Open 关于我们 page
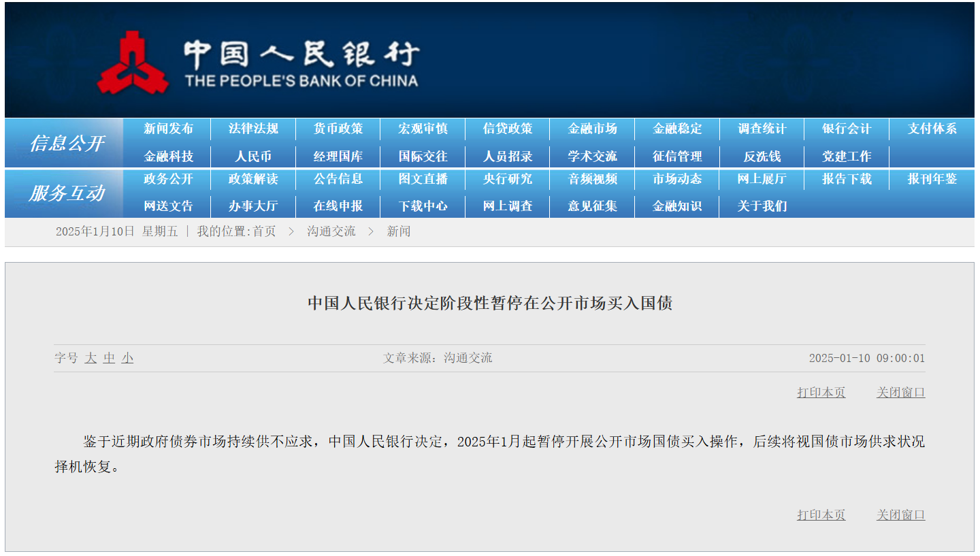980x556 pixels. pyautogui.click(x=762, y=206)
